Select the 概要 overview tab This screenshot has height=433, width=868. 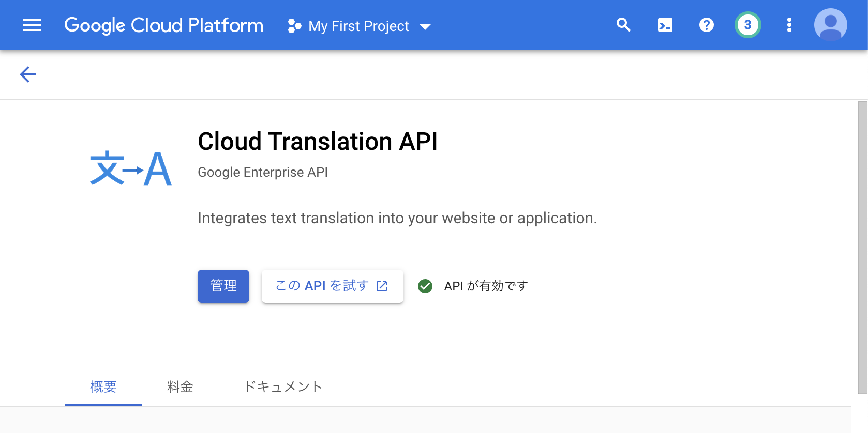pyautogui.click(x=103, y=386)
